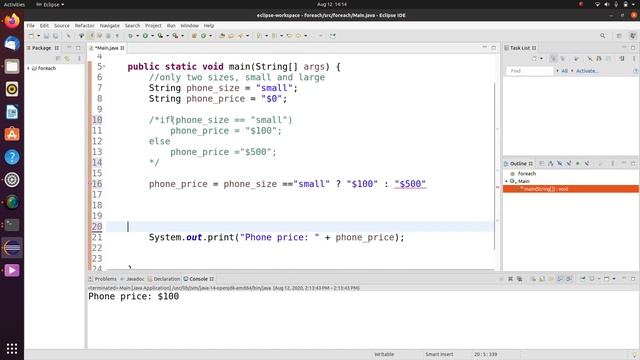Click the Activate... link in Task List
Image resolution: width=640 pixels, height=360 pixels.
click(587, 71)
